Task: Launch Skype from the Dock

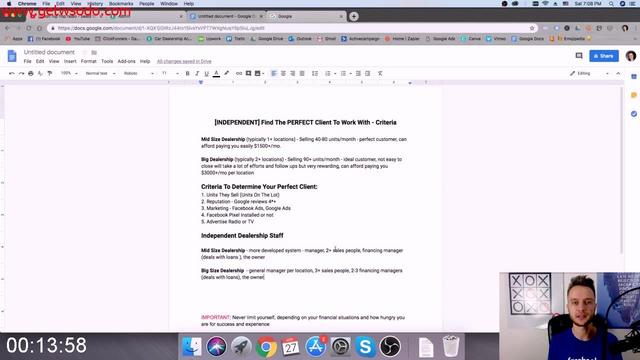Action: click(365, 347)
